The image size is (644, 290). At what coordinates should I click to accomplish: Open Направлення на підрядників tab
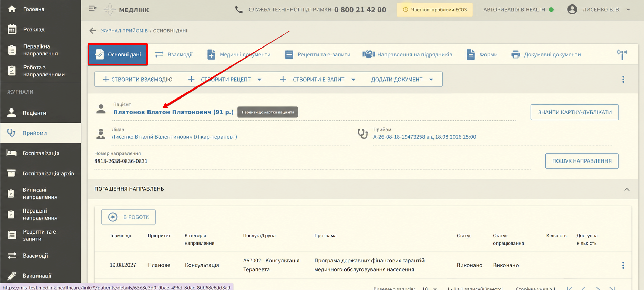pos(407,54)
